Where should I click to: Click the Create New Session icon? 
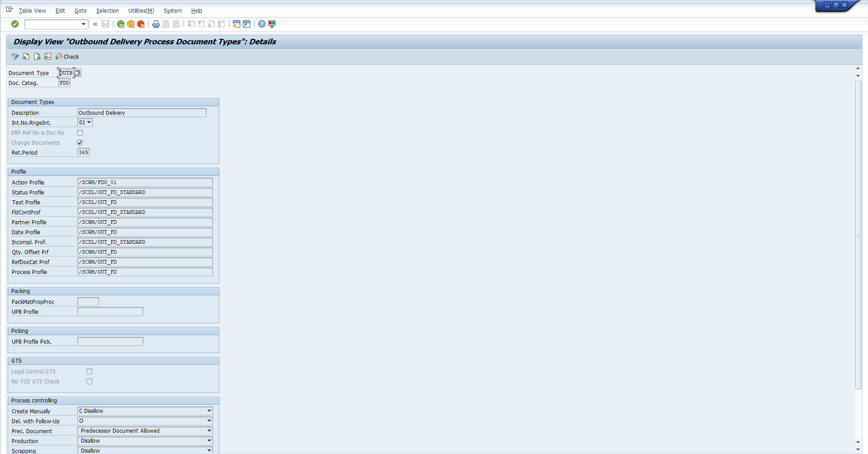pos(237,24)
